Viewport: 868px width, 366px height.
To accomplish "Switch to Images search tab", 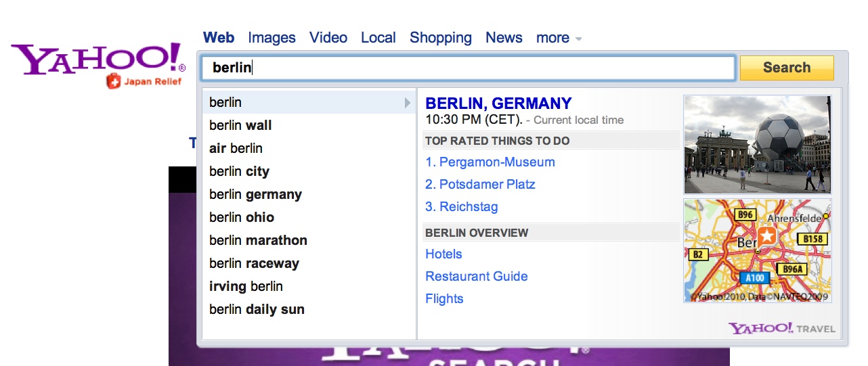I will pyautogui.click(x=272, y=38).
